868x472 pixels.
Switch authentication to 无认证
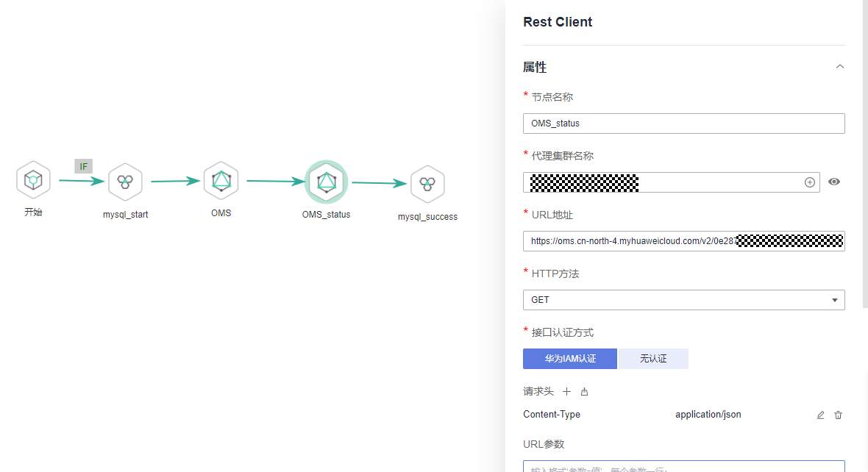pos(653,359)
